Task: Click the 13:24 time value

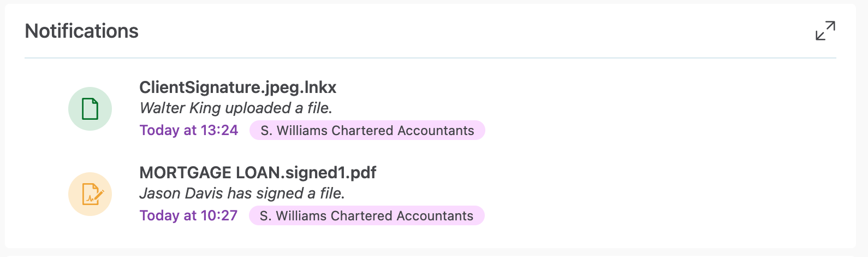Action: coord(219,130)
